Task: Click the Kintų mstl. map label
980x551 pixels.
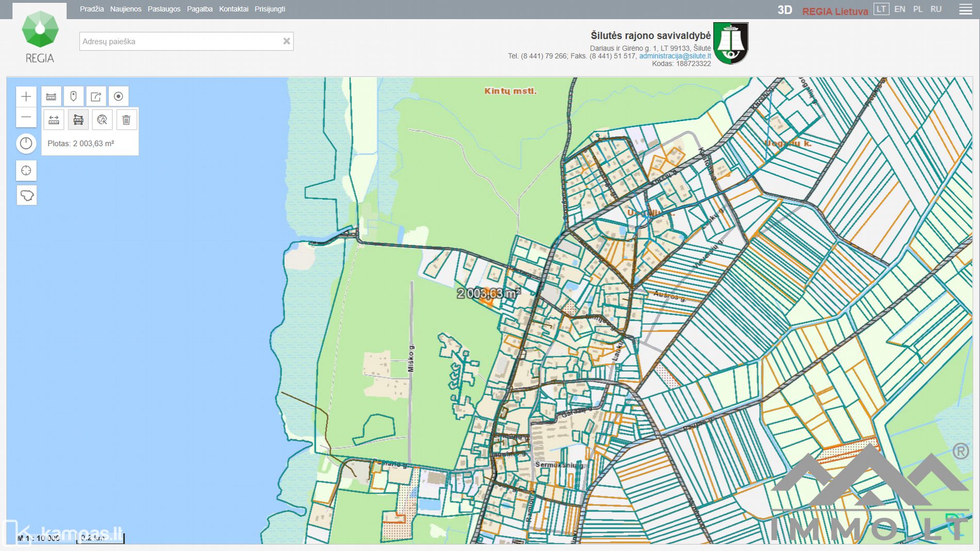Action: 511,91
